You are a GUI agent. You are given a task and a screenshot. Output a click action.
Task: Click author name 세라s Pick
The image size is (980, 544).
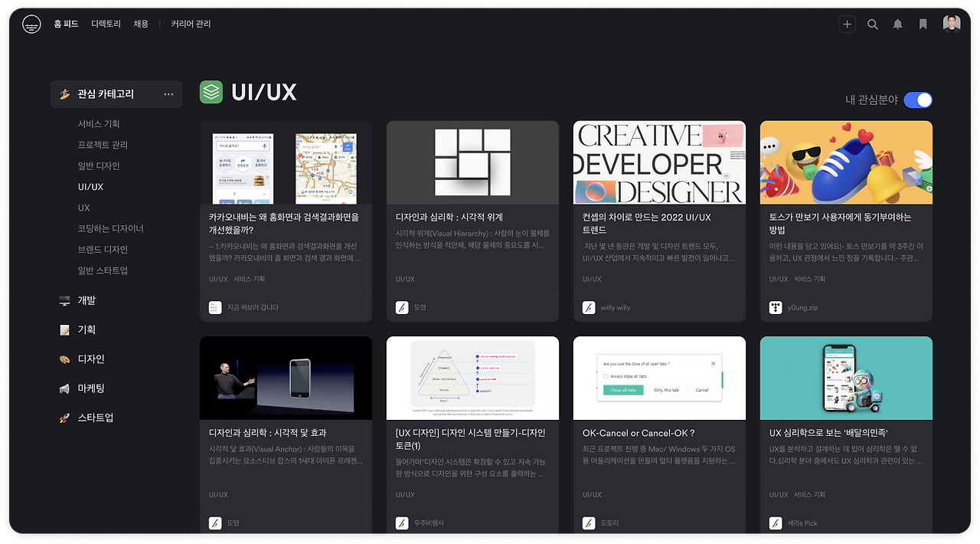point(803,523)
